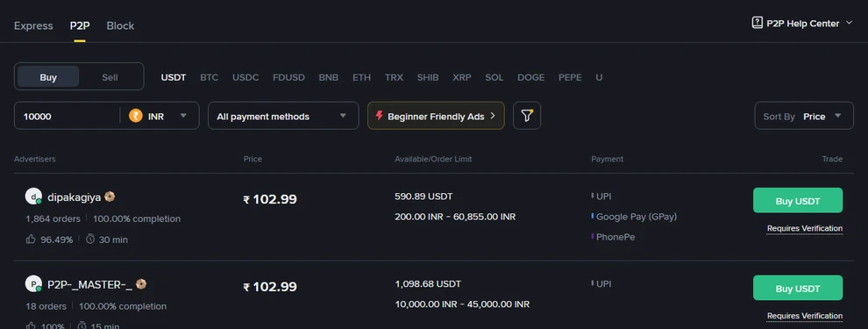Select the SOL coin tab
The width and height of the screenshot is (868, 329).
tap(494, 77)
